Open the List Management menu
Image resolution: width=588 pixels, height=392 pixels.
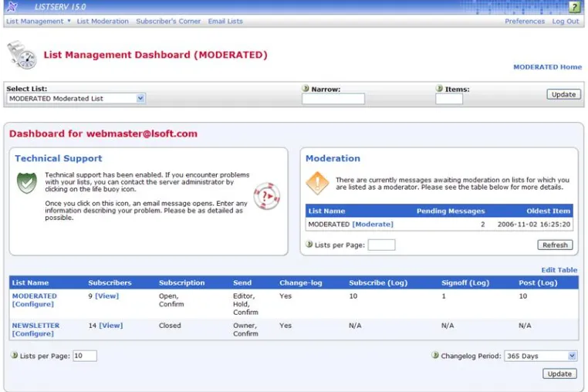tap(35, 22)
